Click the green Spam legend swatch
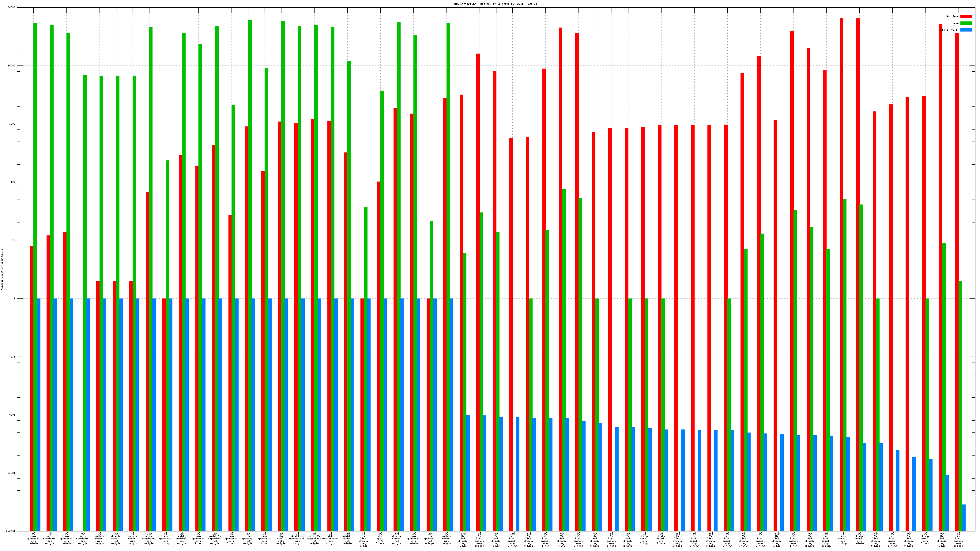Viewport: 980px width, 551px height. (966, 23)
